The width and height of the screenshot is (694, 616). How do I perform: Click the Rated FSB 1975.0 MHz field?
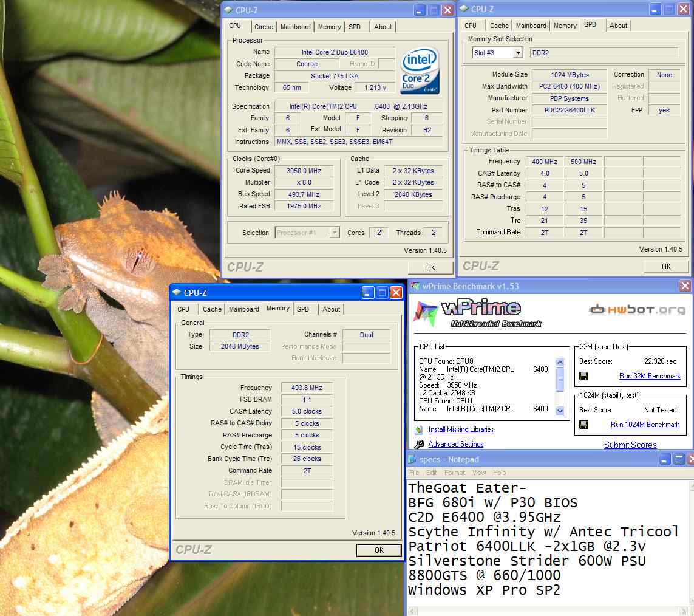[304, 206]
